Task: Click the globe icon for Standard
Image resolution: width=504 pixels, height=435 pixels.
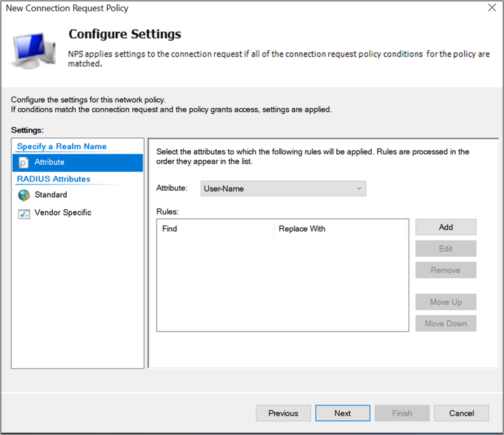Action: coord(24,195)
